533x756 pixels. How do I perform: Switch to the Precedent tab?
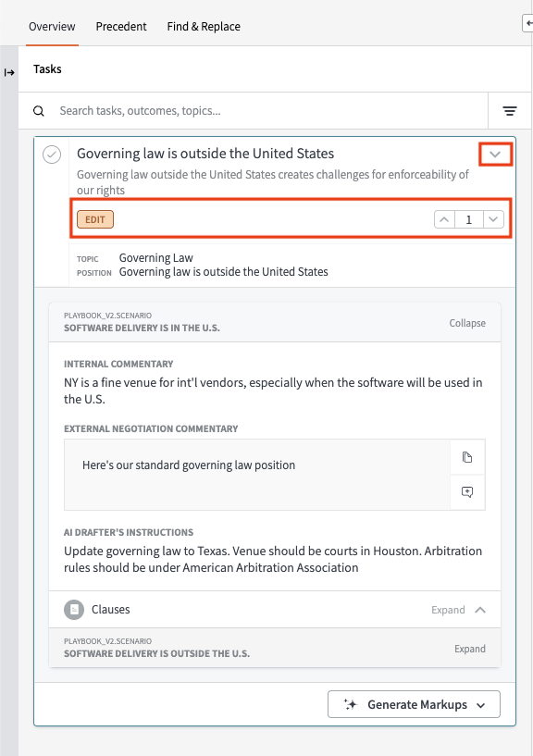121,27
